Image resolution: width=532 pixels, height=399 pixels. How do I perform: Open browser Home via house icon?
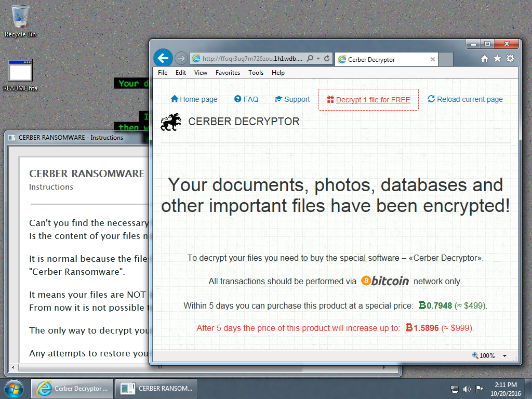click(x=485, y=59)
